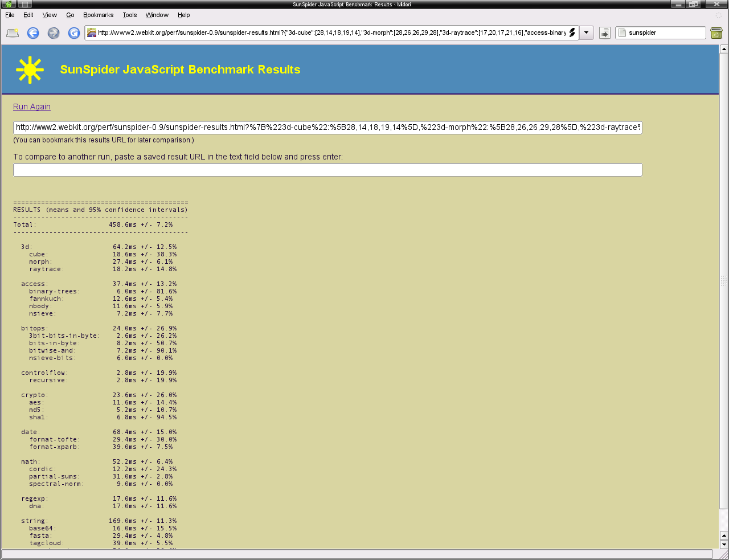Click the cube 18.6ms result row

tap(103, 254)
